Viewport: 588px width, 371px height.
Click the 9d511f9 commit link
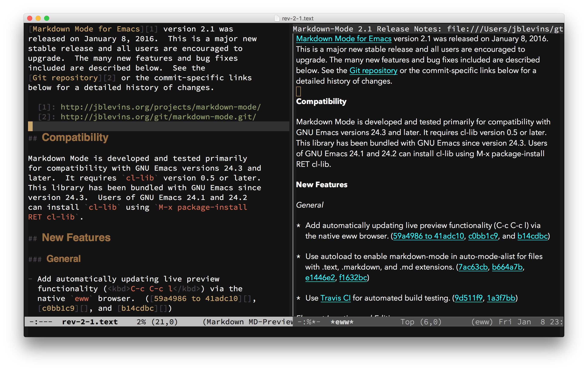click(468, 298)
